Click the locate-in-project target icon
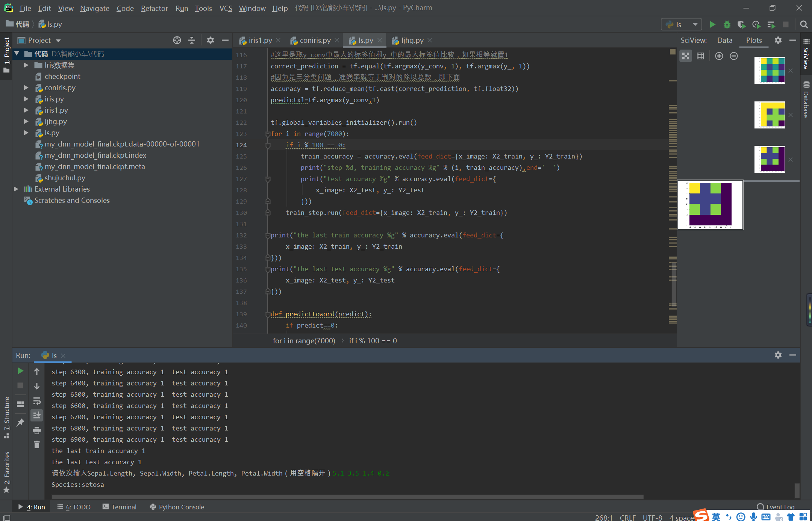Image resolution: width=812 pixels, height=521 pixels. (x=177, y=40)
